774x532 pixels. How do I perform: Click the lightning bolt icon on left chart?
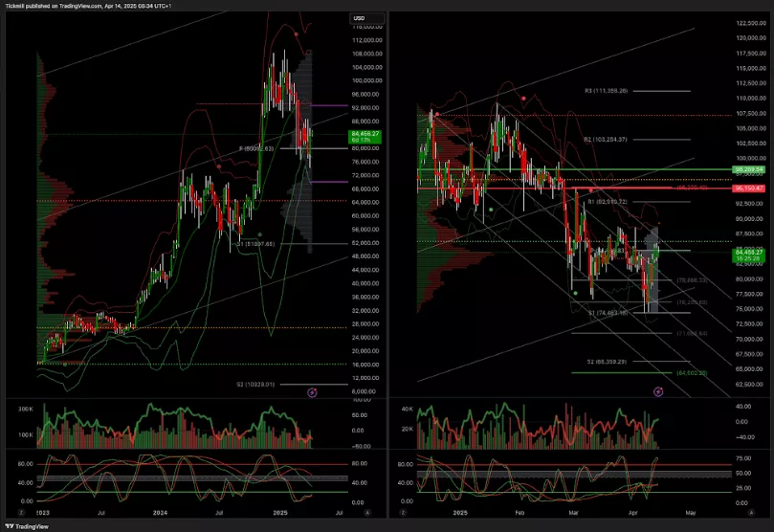point(313,392)
